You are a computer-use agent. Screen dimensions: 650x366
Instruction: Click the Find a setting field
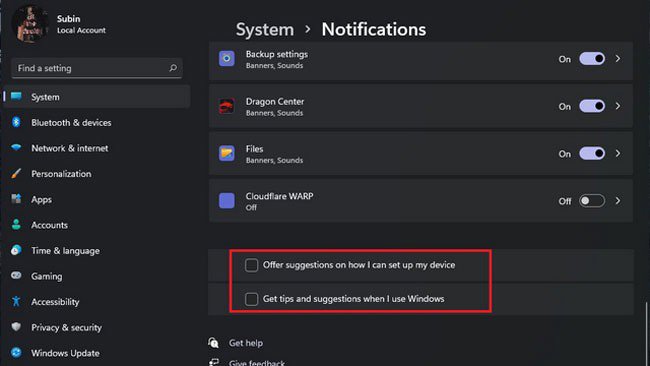coord(97,68)
